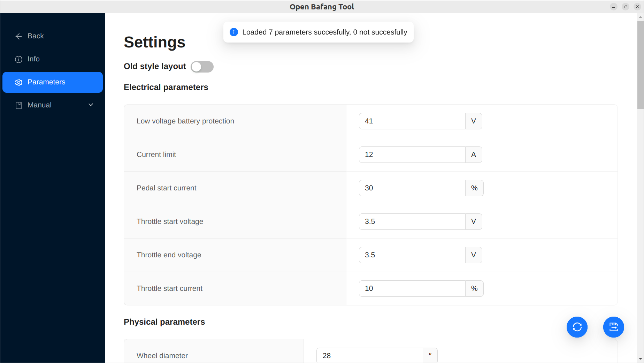Click the Old style layout label
The width and height of the screenshot is (644, 363).
(x=155, y=66)
